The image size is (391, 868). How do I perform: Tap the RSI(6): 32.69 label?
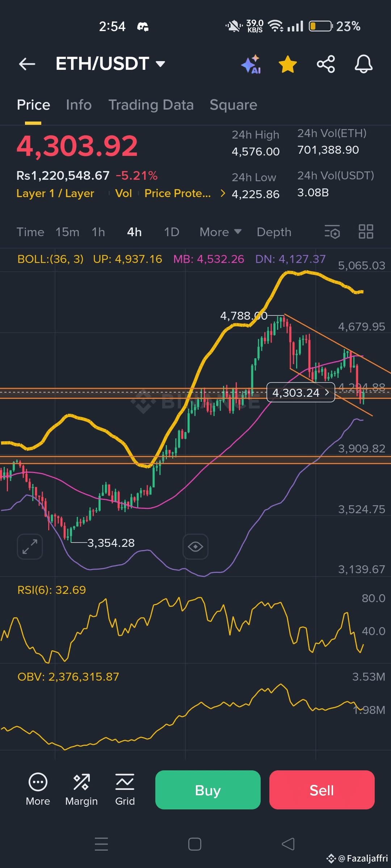point(51,590)
